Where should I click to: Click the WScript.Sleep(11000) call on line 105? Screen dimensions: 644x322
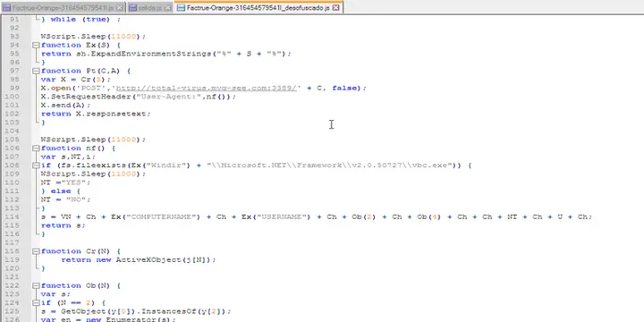click(x=93, y=140)
